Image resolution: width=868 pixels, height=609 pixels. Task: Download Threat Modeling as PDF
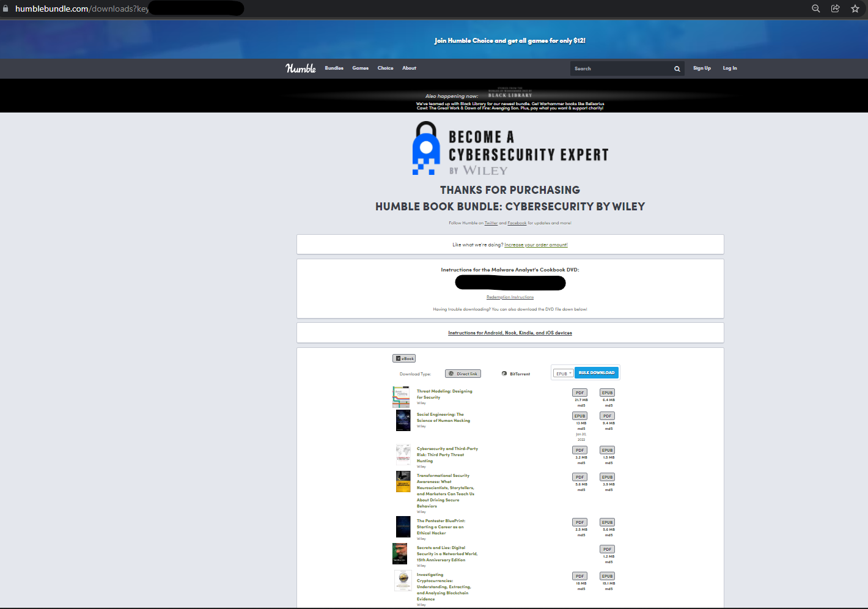point(580,393)
